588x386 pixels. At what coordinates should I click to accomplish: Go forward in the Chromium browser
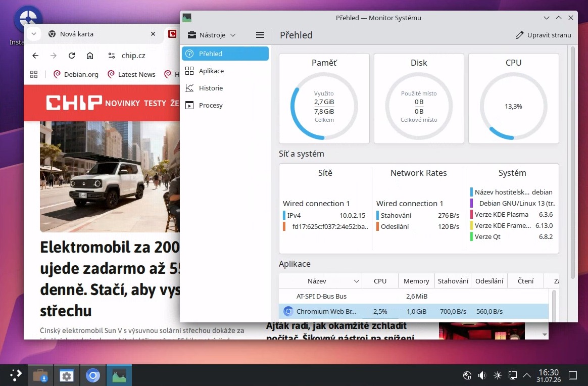click(x=54, y=56)
